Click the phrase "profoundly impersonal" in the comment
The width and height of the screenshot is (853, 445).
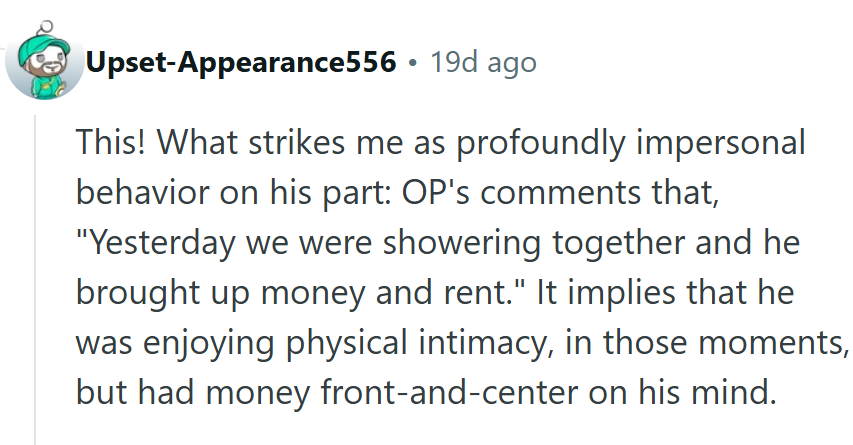click(622, 143)
